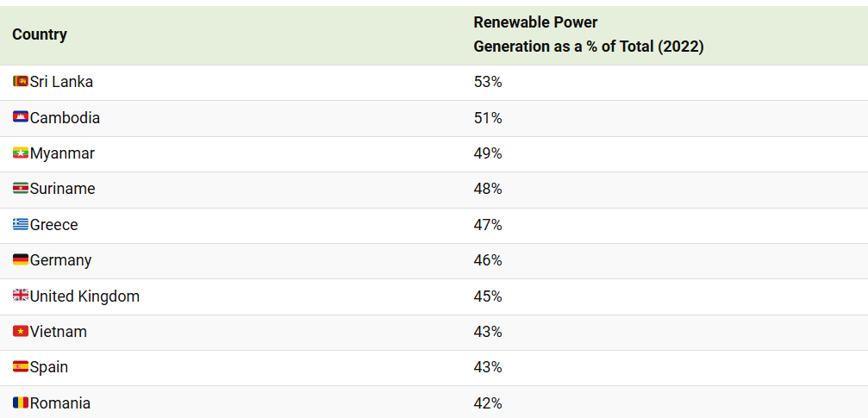Click Romania's 42% value
The height and width of the screenshot is (418, 868).
pyautogui.click(x=488, y=403)
